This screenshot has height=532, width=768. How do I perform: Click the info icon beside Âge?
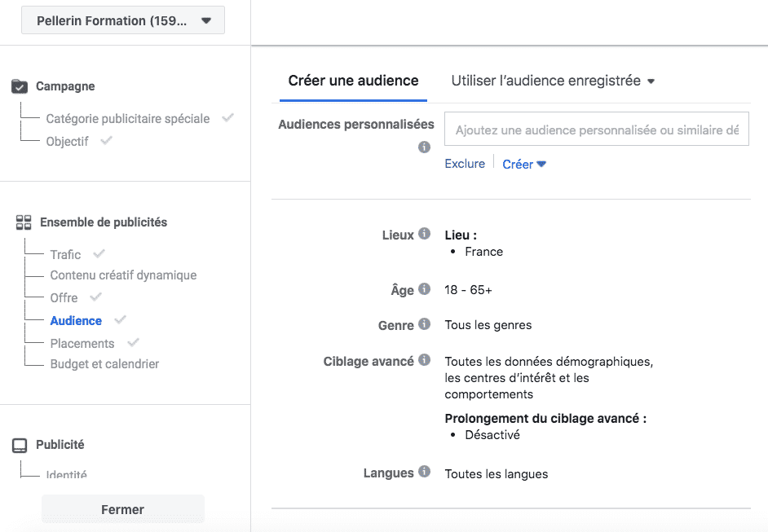click(x=424, y=288)
